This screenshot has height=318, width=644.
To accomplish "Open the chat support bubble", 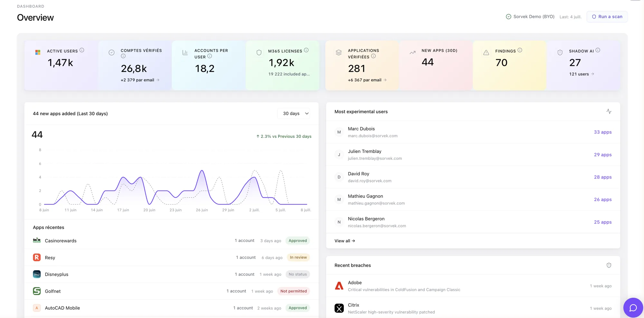I will (x=633, y=308).
